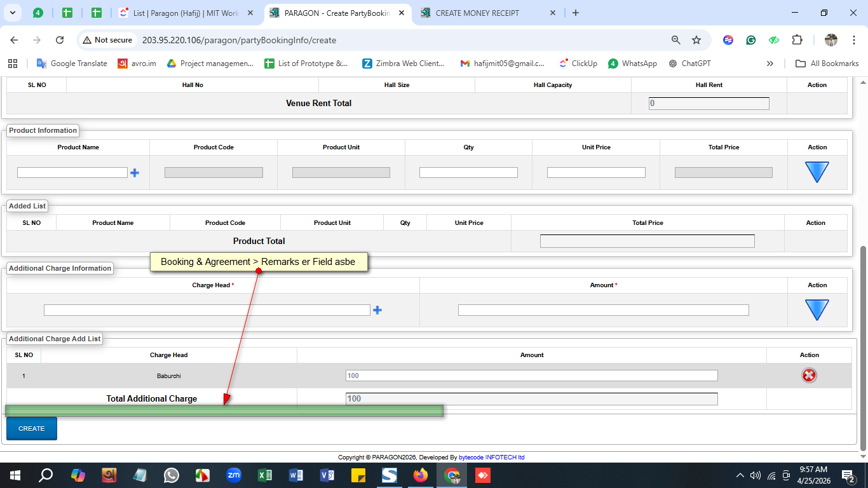868x488 pixels.
Task: Click the Venue Rent Total field
Action: [x=709, y=103]
